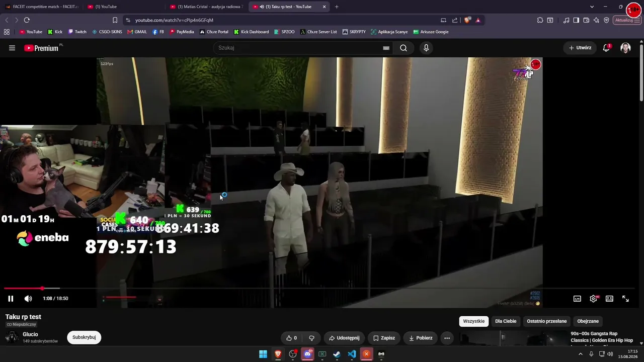Go back to the previous page
This screenshot has height=362, width=644.
pyautogui.click(x=7, y=20)
